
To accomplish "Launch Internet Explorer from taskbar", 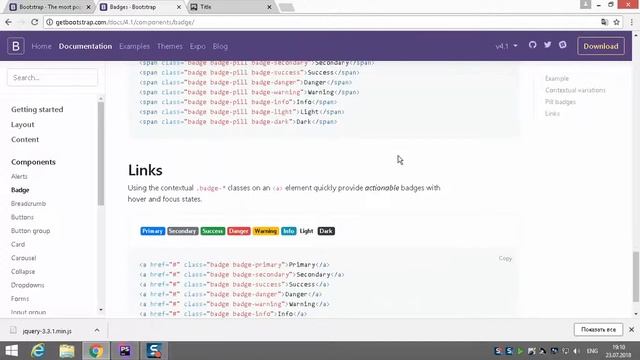I will pos(38,351).
